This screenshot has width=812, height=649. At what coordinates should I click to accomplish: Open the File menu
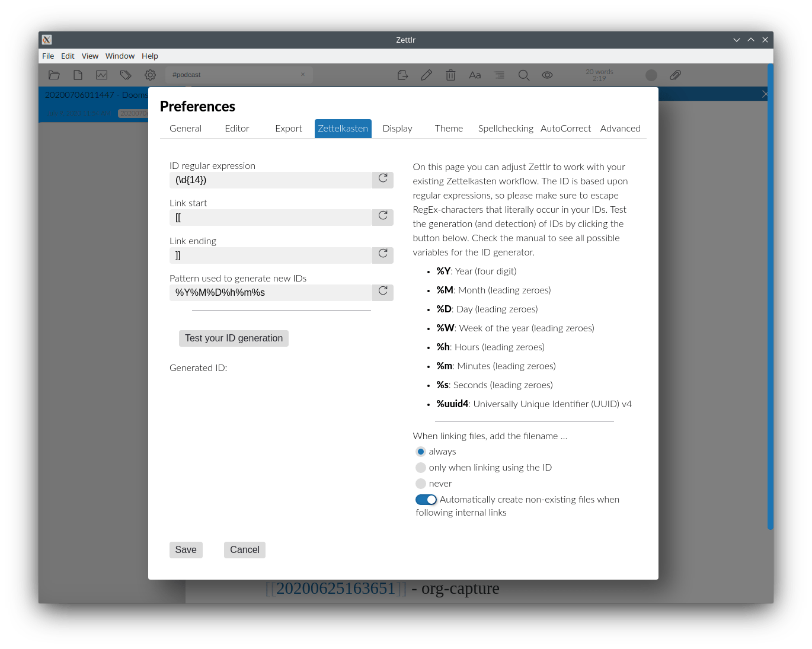(48, 56)
